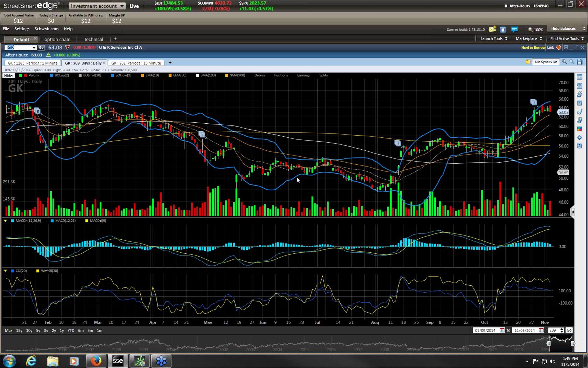Open the blue chat bubble icon
This screenshot has height=368, width=588.
514,29
